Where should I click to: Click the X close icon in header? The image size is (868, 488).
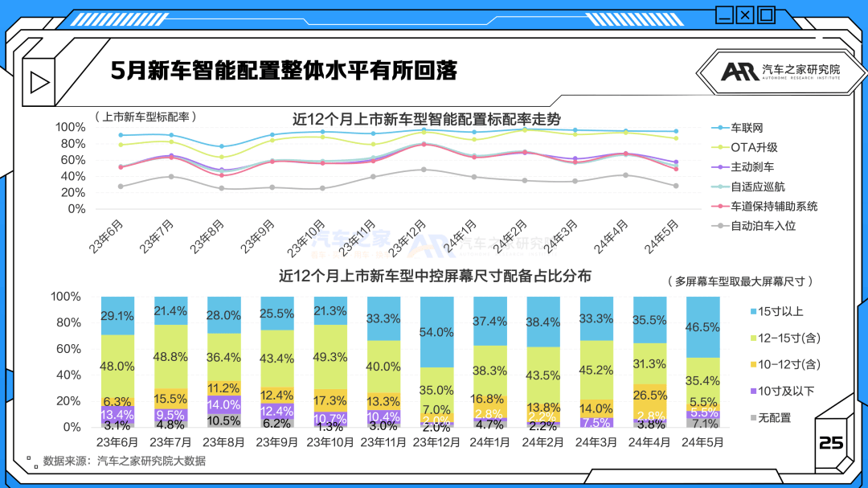745,14
